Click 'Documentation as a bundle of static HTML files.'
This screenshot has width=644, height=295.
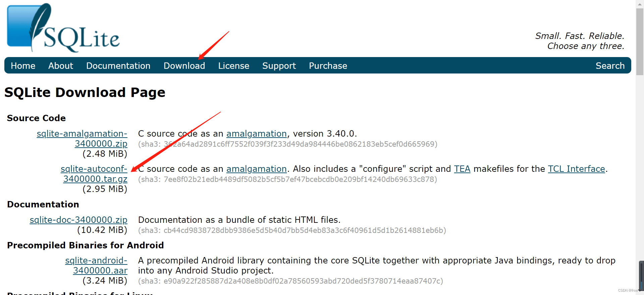click(x=239, y=220)
